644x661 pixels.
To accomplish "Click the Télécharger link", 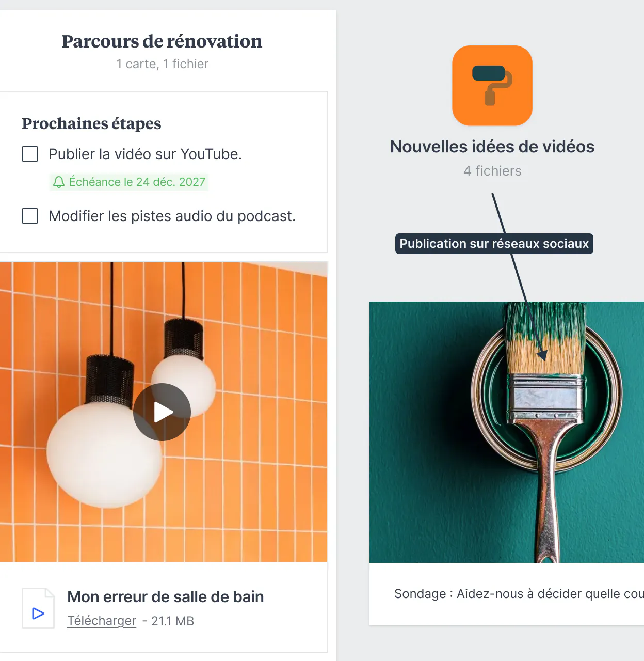I will coord(102,621).
